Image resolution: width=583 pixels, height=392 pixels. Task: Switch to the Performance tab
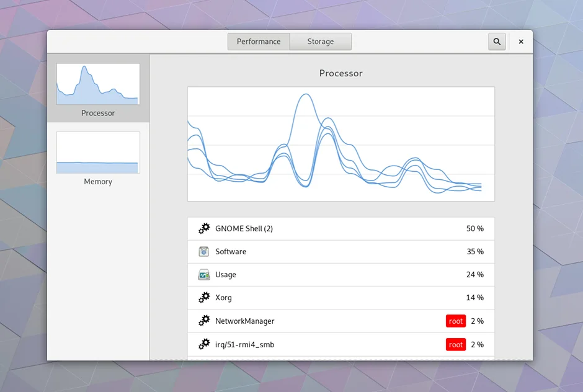coord(259,42)
